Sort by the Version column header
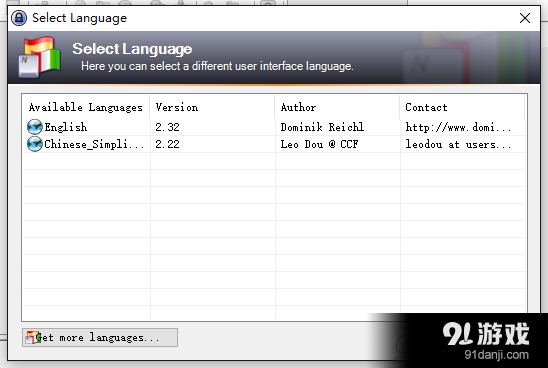Image resolution: width=548 pixels, height=368 pixels. [x=212, y=107]
